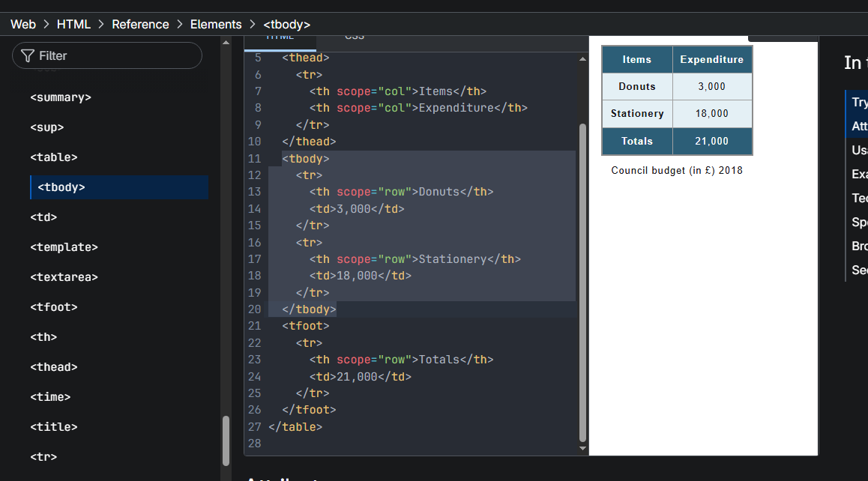This screenshot has height=481, width=868.
Task: Open the <tfoot> sidebar entry
Action: pyautogui.click(x=54, y=307)
